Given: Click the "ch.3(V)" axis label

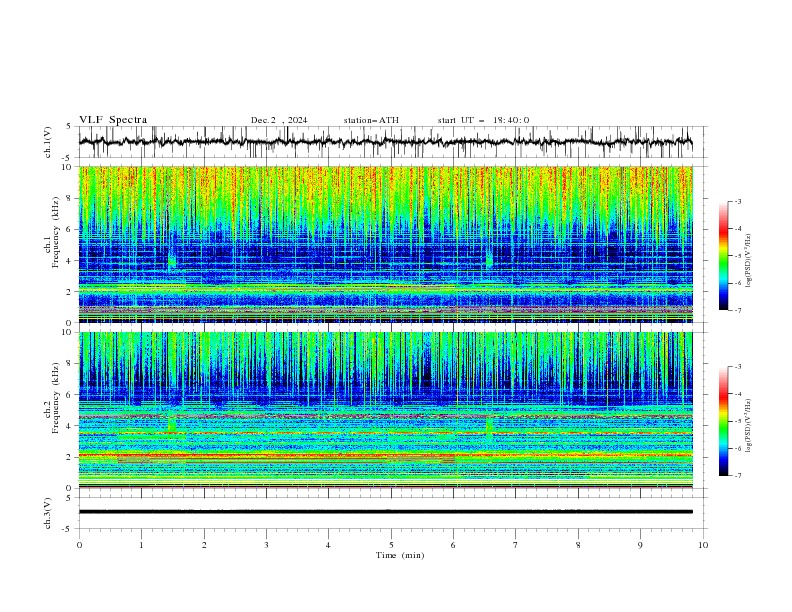Looking at the screenshot, I should (48, 513).
